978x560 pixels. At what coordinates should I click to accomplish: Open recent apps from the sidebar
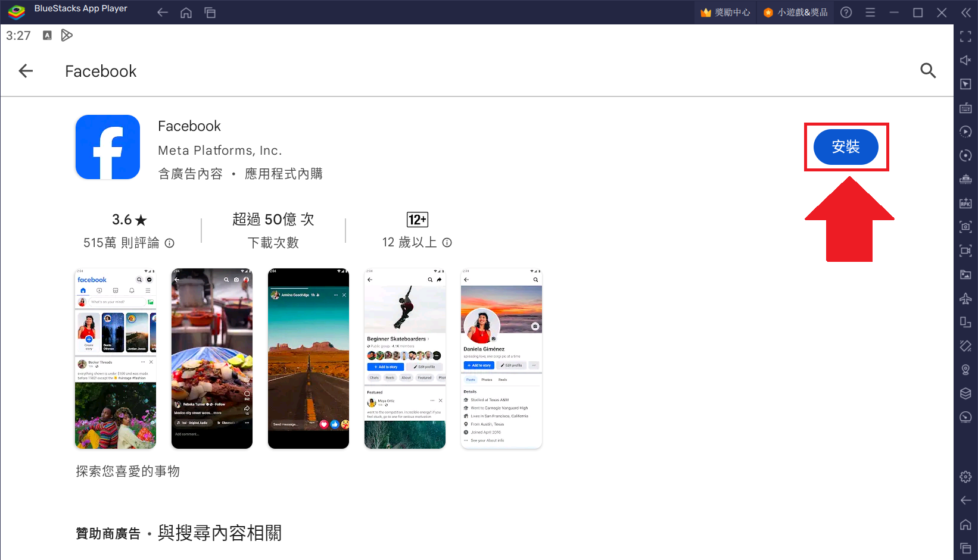coord(965,548)
